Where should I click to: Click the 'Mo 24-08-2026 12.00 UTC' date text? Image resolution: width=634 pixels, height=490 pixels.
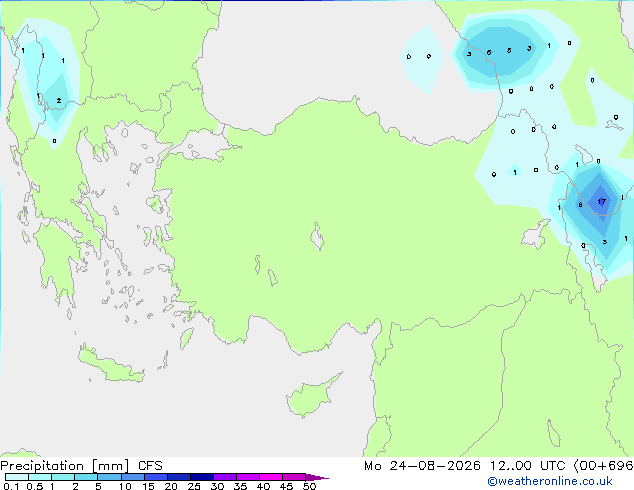pyautogui.click(x=465, y=466)
